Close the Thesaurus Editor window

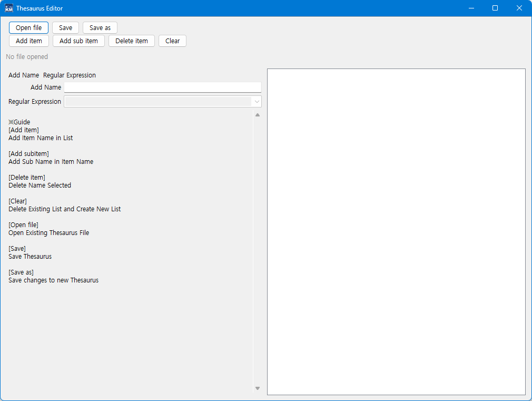point(519,8)
